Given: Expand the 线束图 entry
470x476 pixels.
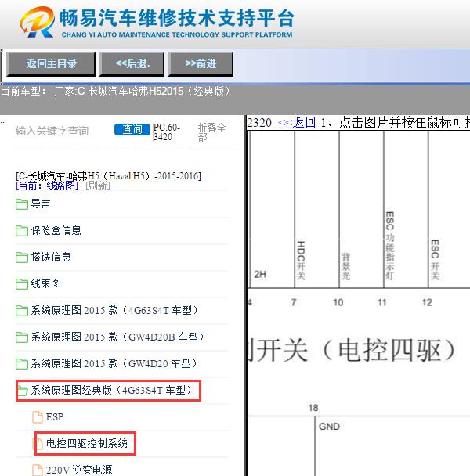Looking at the screenshot, I should [46, 283].
